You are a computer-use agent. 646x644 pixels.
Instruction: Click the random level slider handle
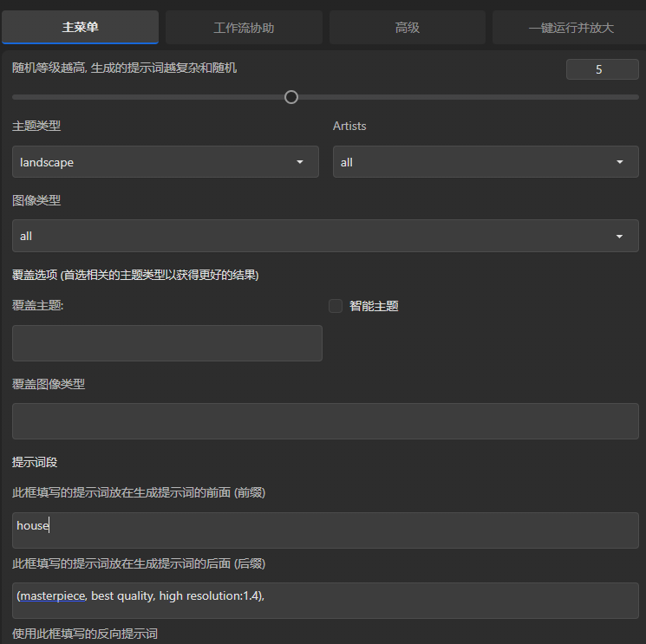click(x=291, y=97)
